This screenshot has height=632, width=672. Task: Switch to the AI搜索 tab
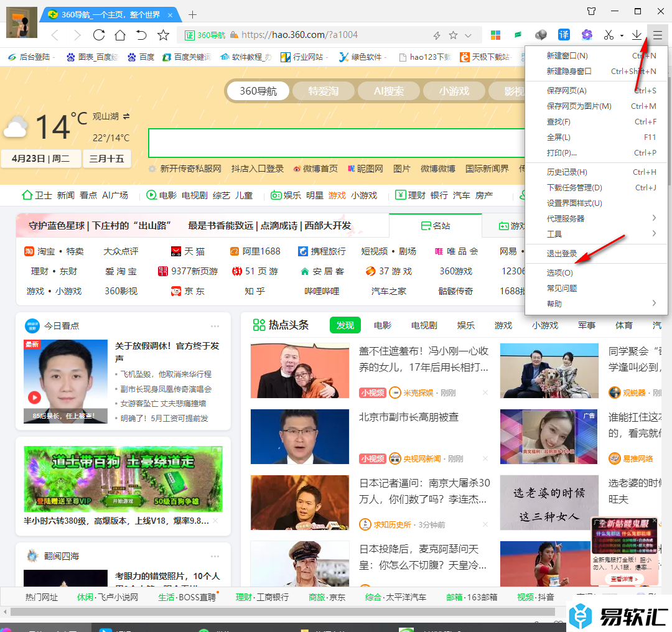point(389,91)
